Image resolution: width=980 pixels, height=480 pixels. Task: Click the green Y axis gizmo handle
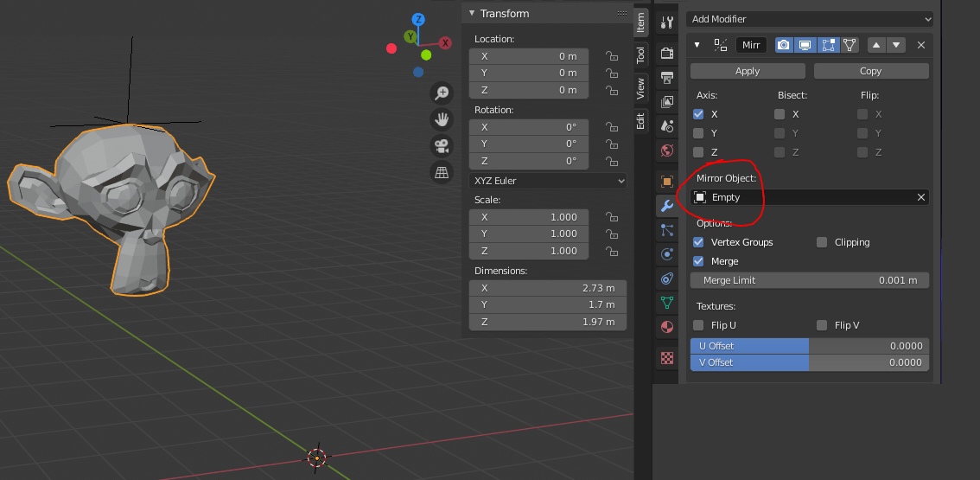click(410, 37)
